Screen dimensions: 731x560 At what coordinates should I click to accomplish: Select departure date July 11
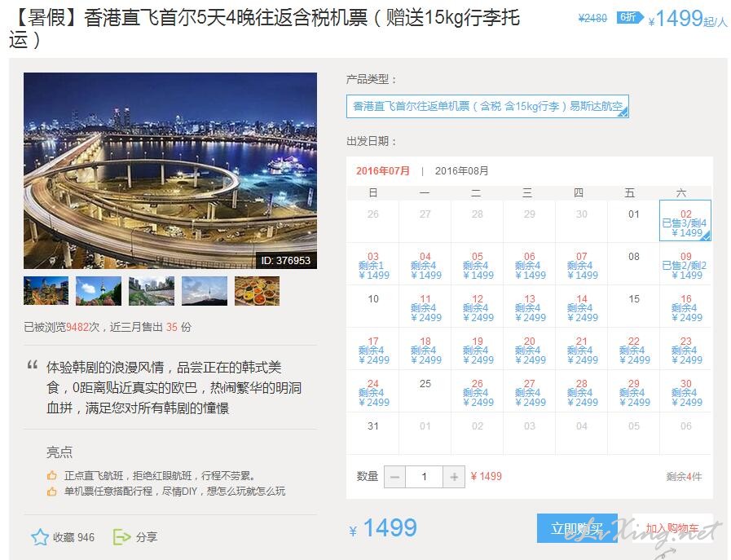point(425,306)
